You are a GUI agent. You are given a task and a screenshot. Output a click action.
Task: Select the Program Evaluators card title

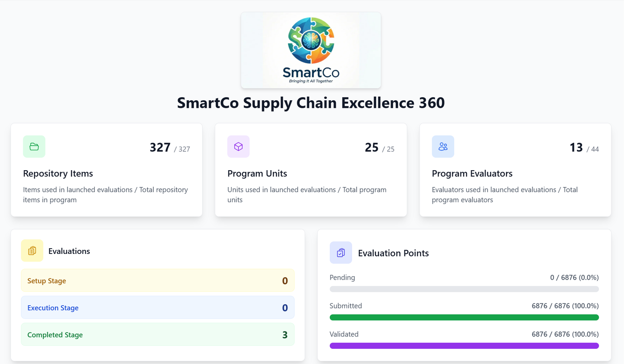click(472, 173)
